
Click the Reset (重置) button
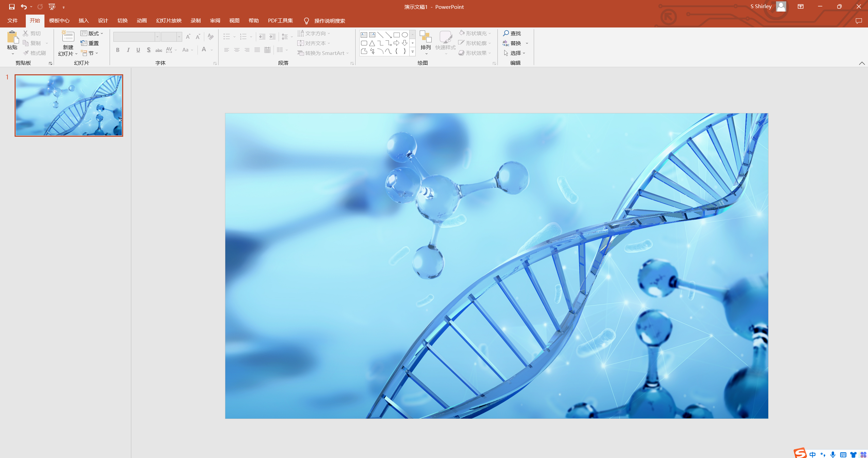pos(90,43)
